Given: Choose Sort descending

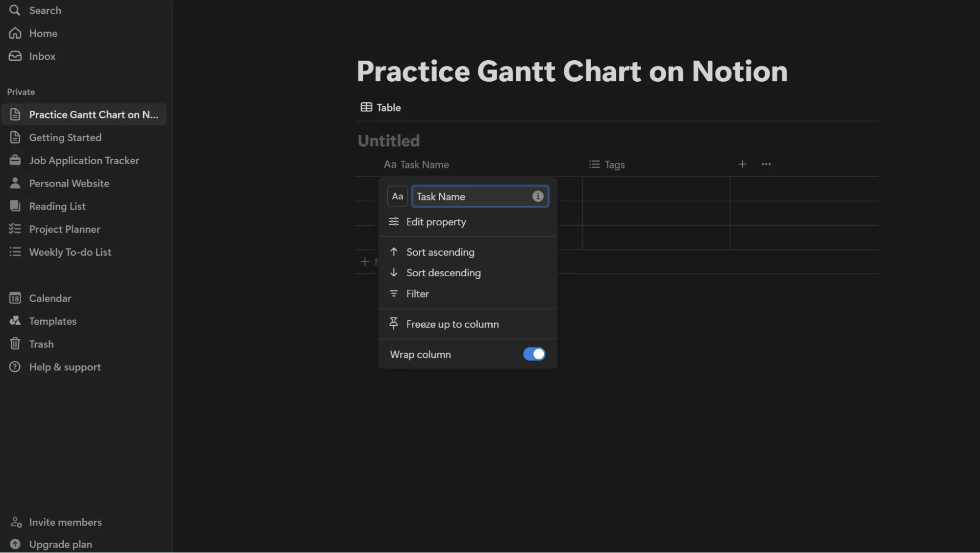Looking at the screenshot, I should pos(468,273).
